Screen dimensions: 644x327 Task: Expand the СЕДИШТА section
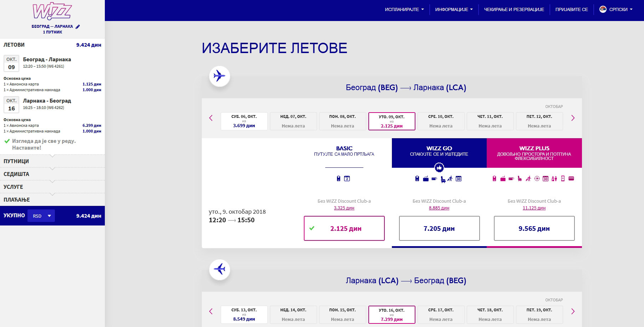coord(52,174)
